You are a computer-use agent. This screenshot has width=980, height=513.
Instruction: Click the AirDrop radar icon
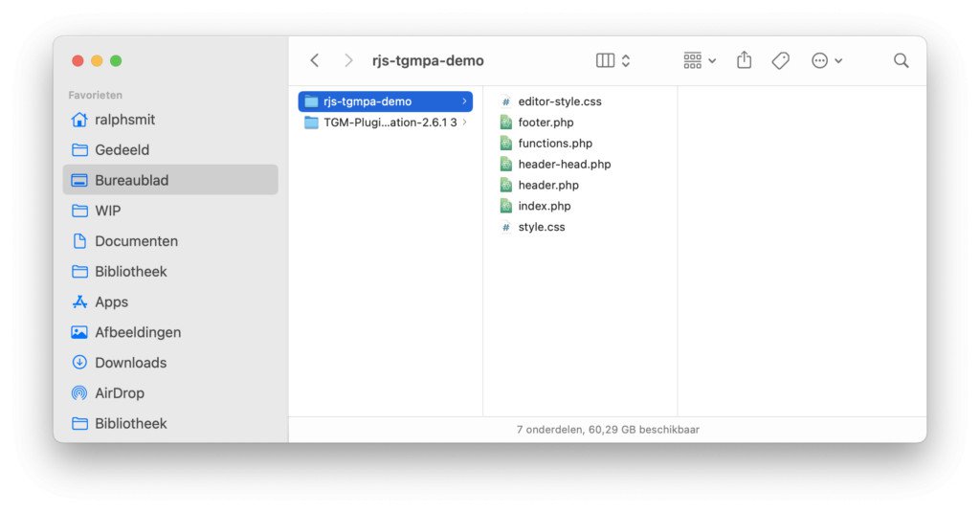click(x=79, y=393)
